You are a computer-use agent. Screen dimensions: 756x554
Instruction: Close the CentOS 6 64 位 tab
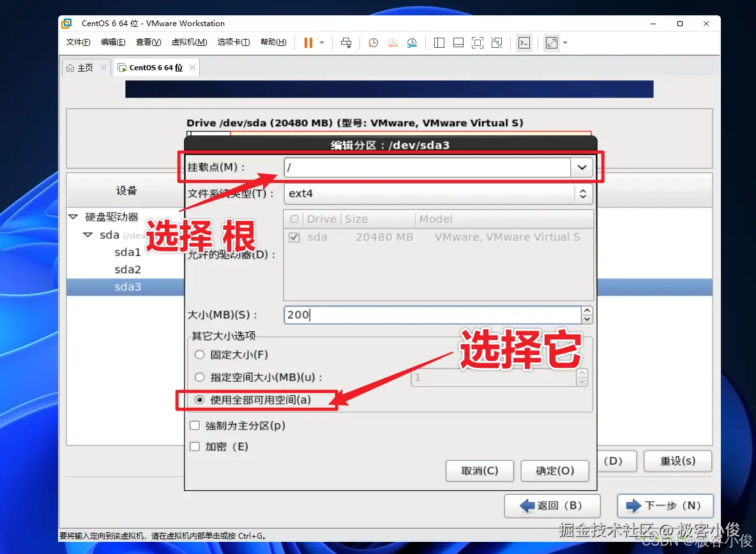pos(192,68)
